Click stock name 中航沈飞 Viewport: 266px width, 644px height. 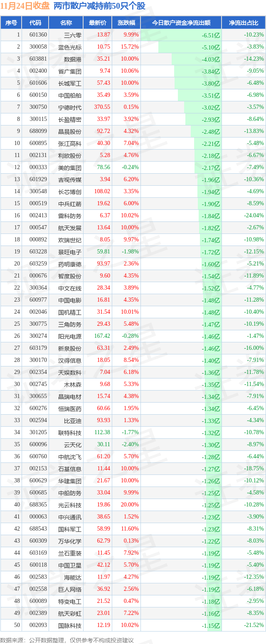pos(70,457)
